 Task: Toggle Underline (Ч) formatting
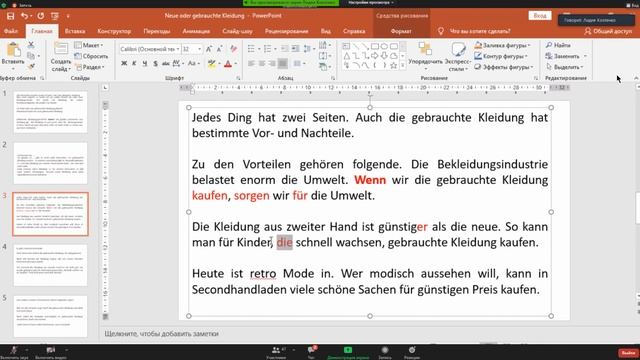click(x=144, y=64)
